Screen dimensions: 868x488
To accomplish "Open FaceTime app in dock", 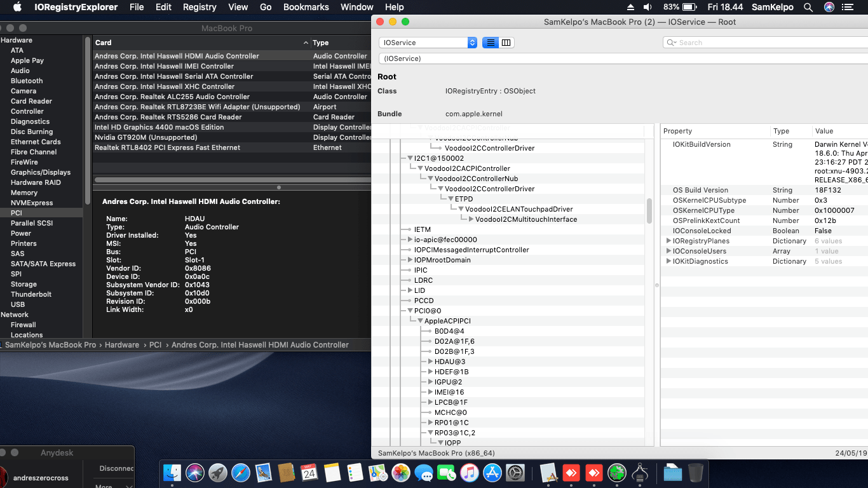I will [447, 472].
